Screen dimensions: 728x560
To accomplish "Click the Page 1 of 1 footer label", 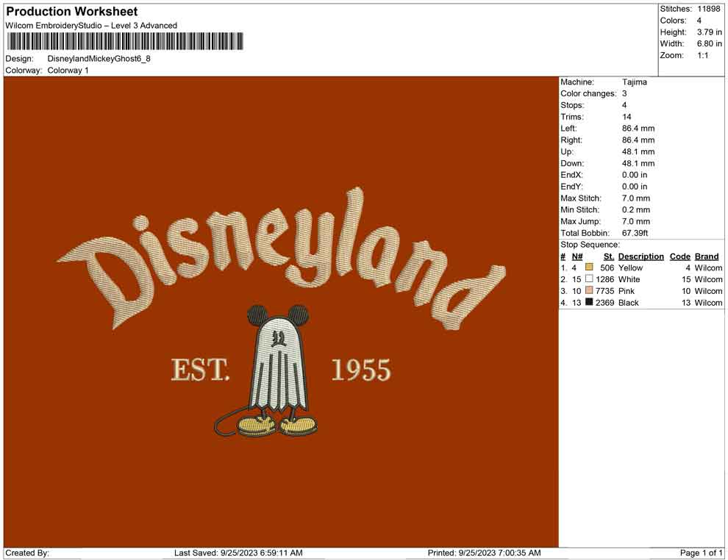I will (702, 553).
